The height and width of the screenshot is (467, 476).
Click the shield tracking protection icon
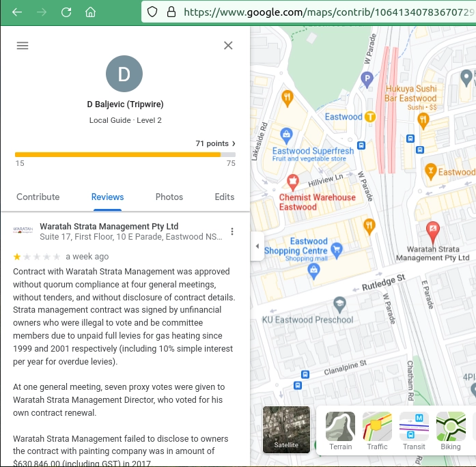point(152,12)
